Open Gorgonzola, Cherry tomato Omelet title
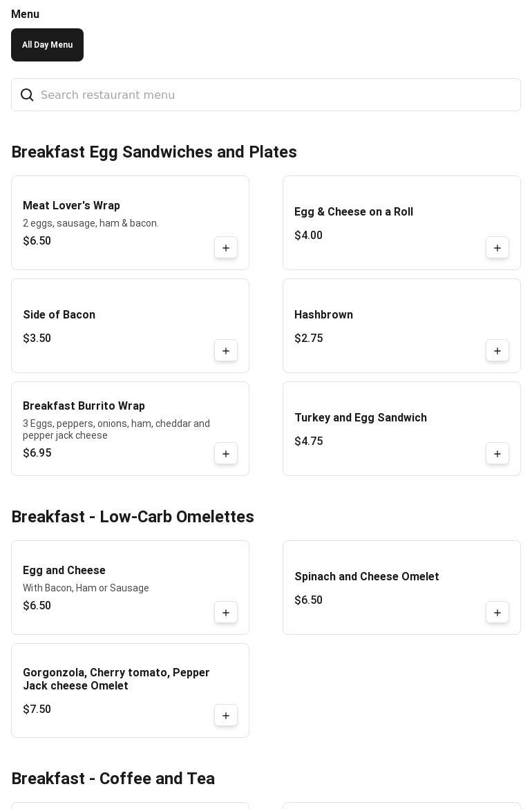 point(116,679)
